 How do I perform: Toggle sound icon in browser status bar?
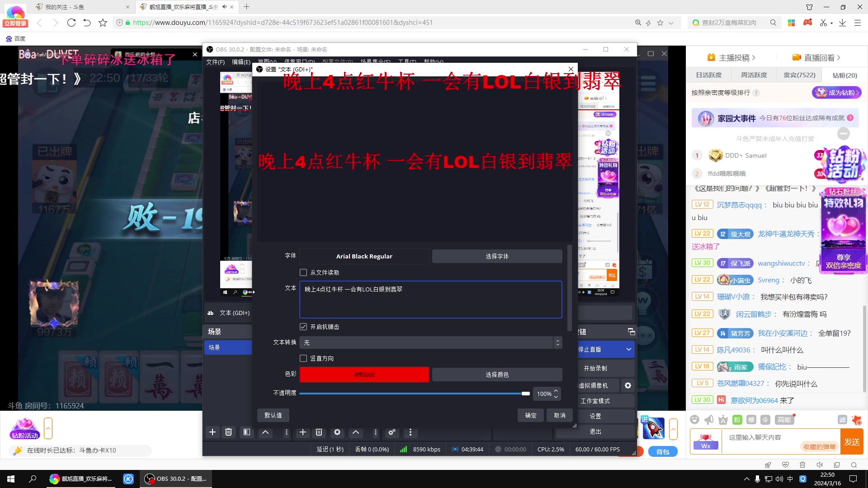(820, 465)
